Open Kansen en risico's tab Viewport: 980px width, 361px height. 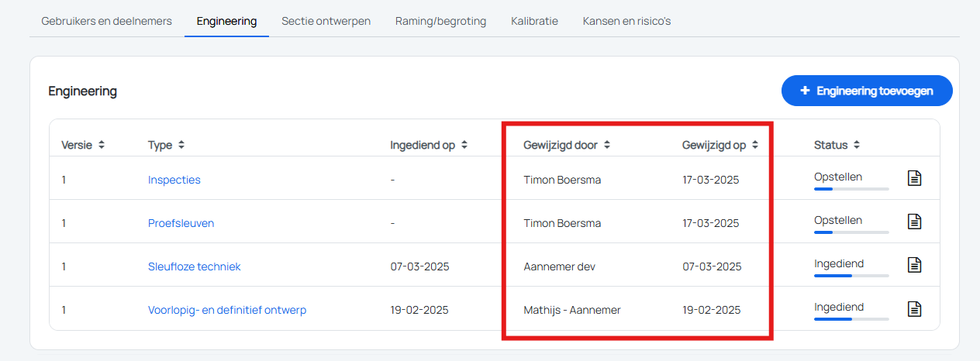coord(626,21)
